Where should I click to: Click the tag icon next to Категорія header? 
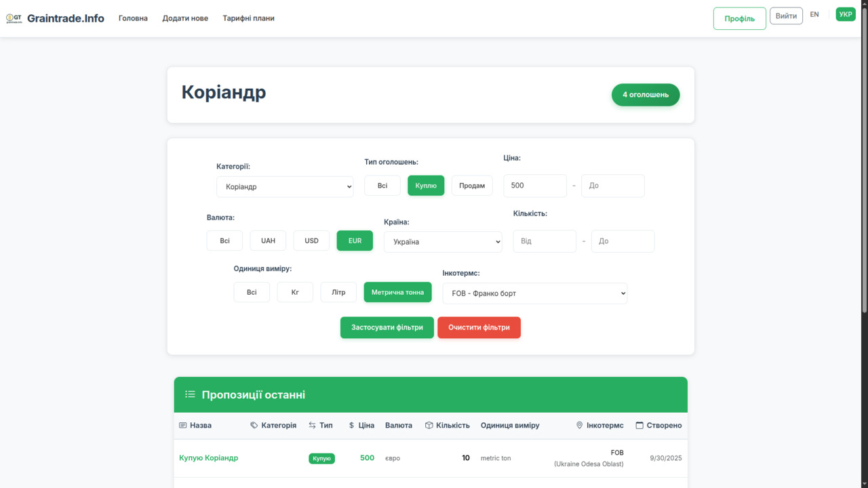pyautogui.click(x=254, y=425)
